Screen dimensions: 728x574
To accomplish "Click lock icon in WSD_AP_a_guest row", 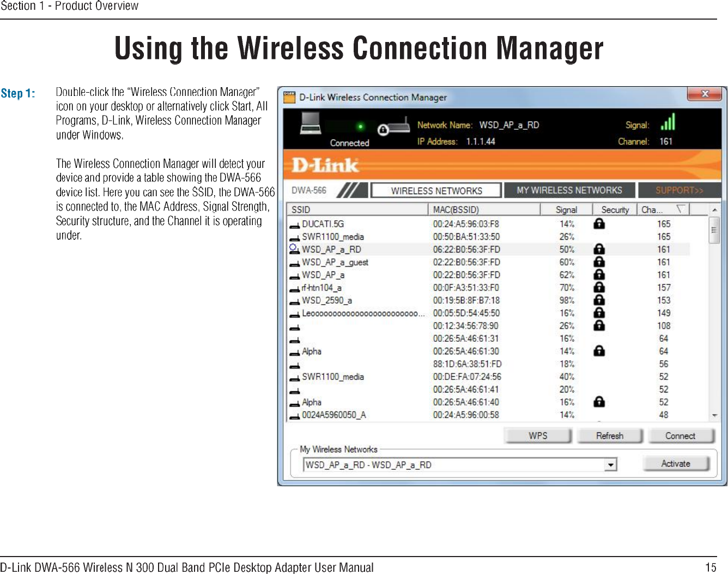I will (599, 262).
